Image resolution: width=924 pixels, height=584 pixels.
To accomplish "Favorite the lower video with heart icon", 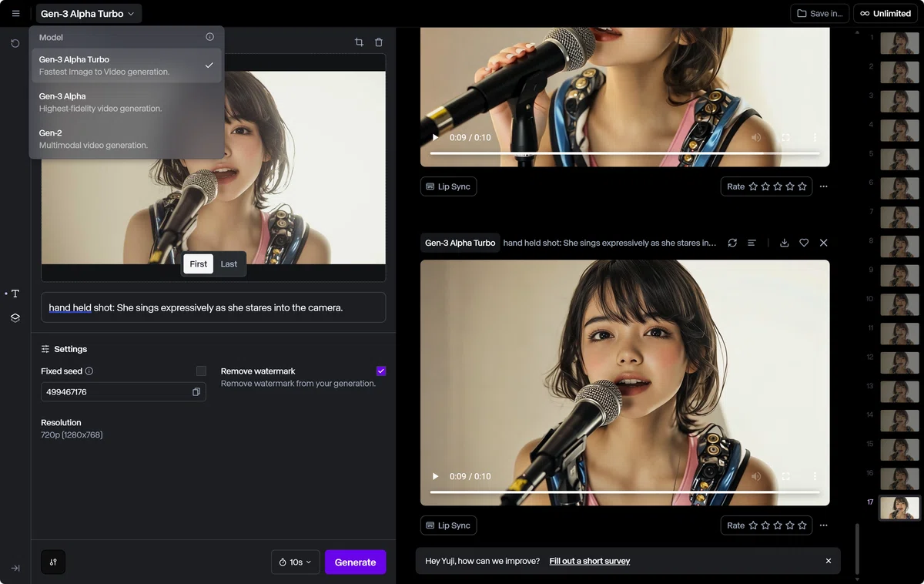I will [804, 243].
